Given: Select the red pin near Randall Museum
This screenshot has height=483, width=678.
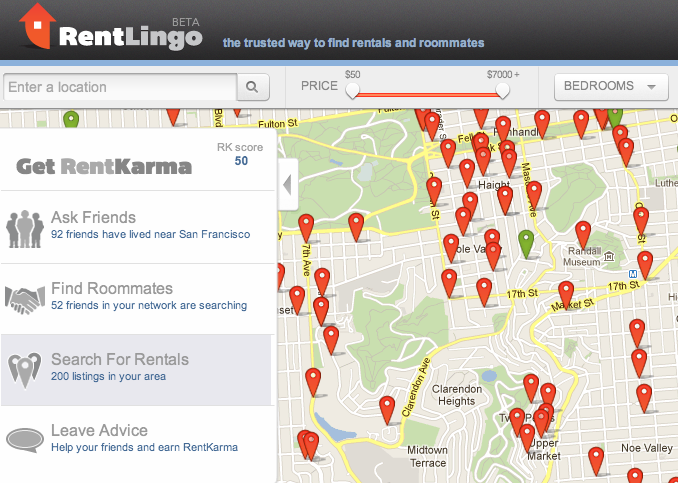Looking at the screenshot, I should [x=583, y=234].
